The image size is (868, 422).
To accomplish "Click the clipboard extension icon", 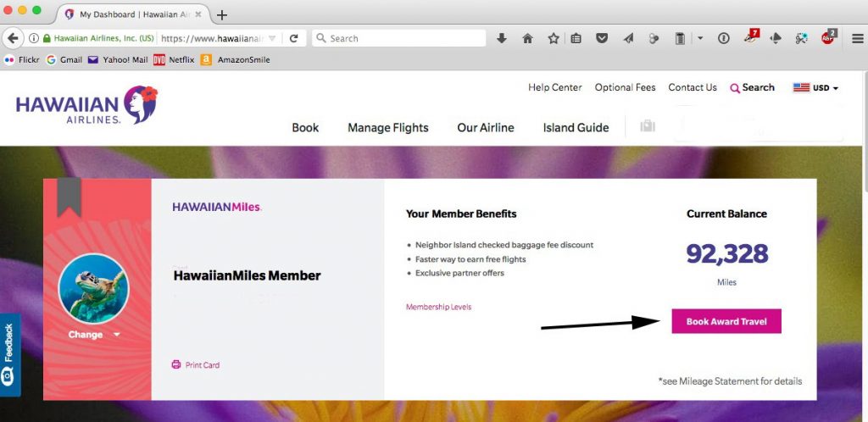I will tap(681, 38).
